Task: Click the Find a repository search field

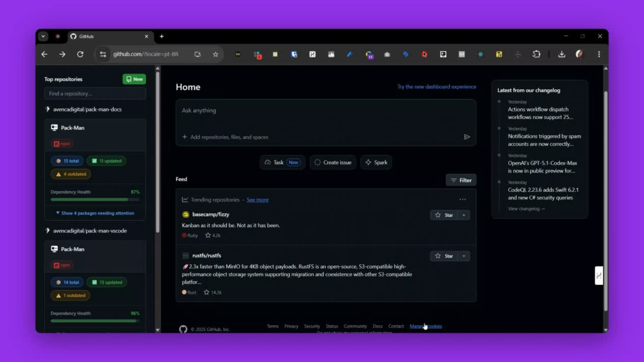Action: point(95,94)
